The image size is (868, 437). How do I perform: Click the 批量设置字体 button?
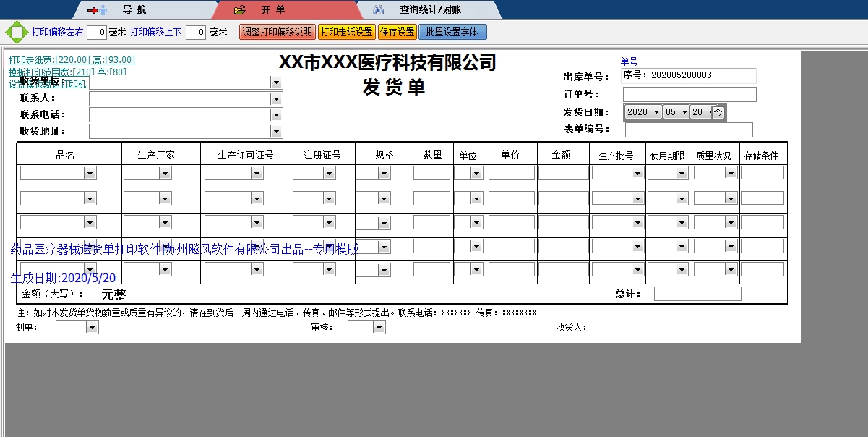tap(452, 31)
